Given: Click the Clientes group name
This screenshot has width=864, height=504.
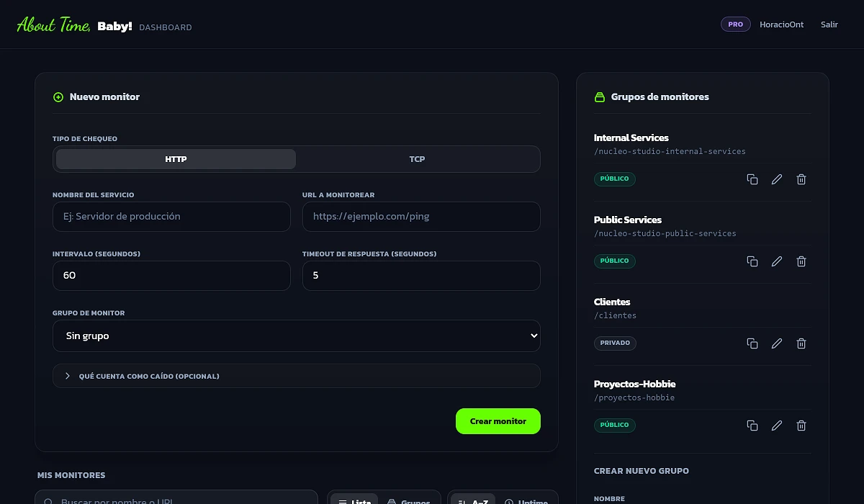Looking at the screenshot, I should (x=612, y=302).
